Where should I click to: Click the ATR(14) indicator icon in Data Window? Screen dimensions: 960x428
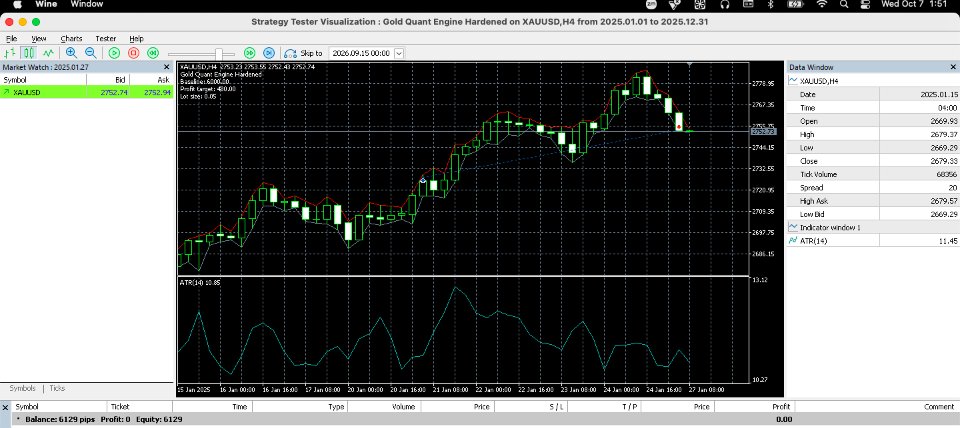tap(793, 241)
